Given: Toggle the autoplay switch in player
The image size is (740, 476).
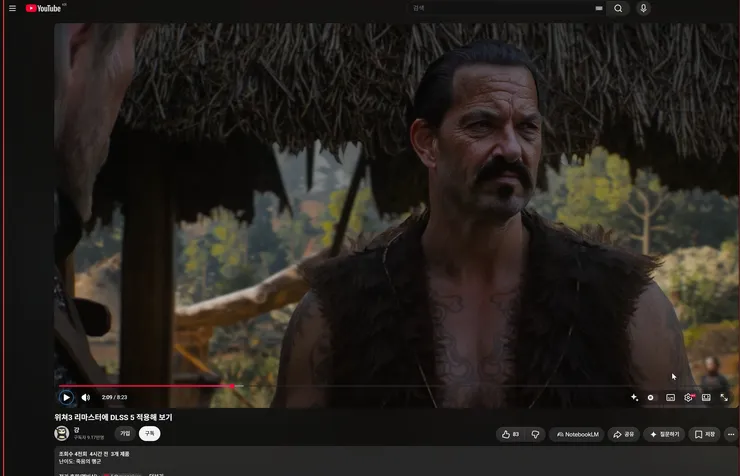Looking at the screenshot, I should 651,398.
